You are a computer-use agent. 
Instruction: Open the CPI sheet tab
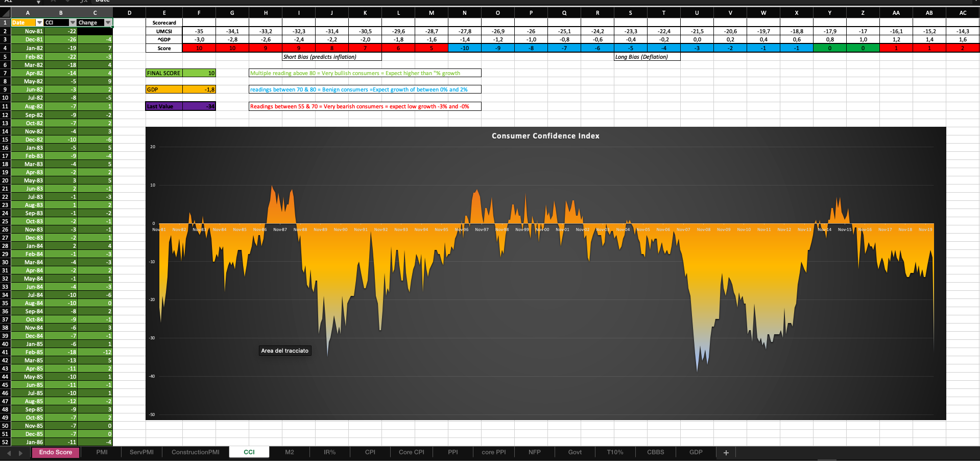pos(370,452)
